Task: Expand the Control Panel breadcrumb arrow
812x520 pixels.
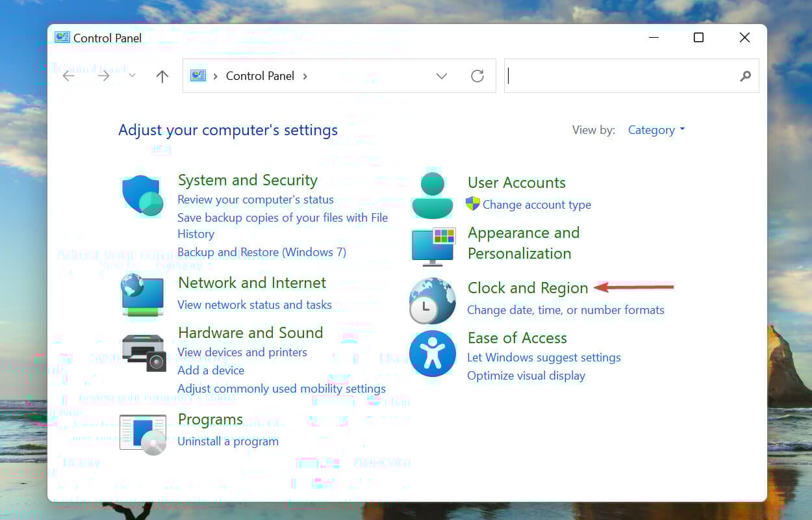Action: point(305,76)
